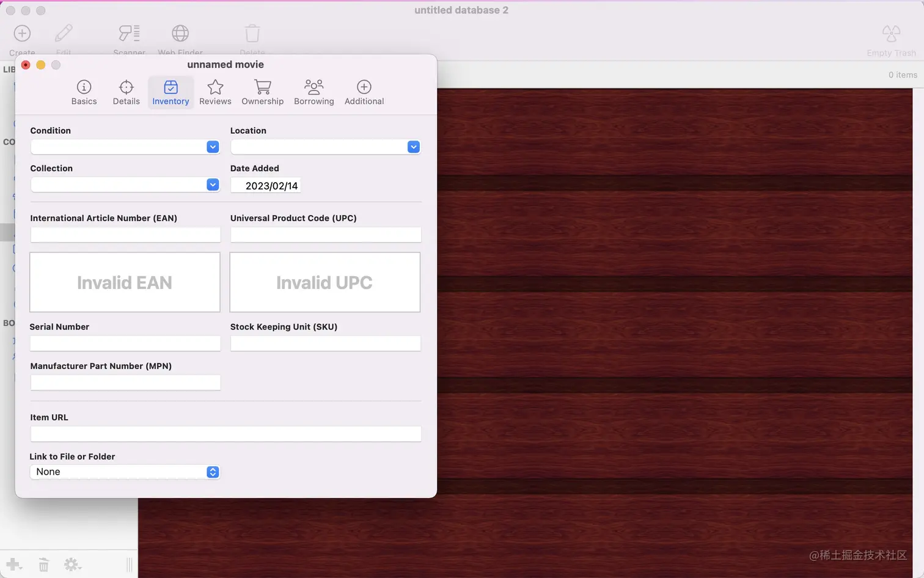This screenshot has height=578, width=924.
Task: Select the Inventory tab
Action: [x=170, y=93]
